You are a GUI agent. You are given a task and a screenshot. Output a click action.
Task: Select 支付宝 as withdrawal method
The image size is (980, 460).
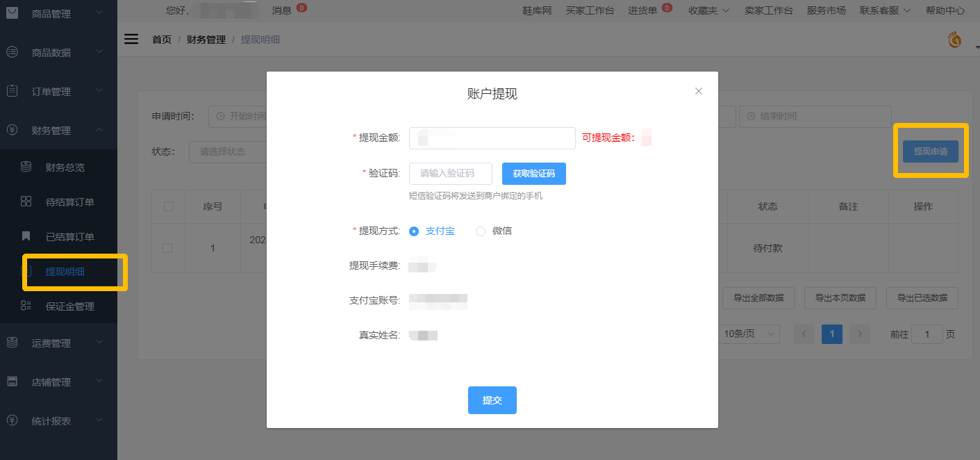415,231
